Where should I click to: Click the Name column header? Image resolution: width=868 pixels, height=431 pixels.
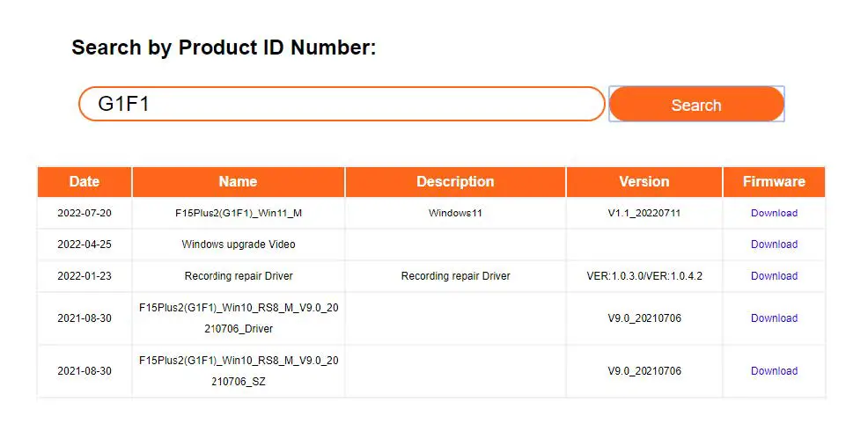point(238,182)
